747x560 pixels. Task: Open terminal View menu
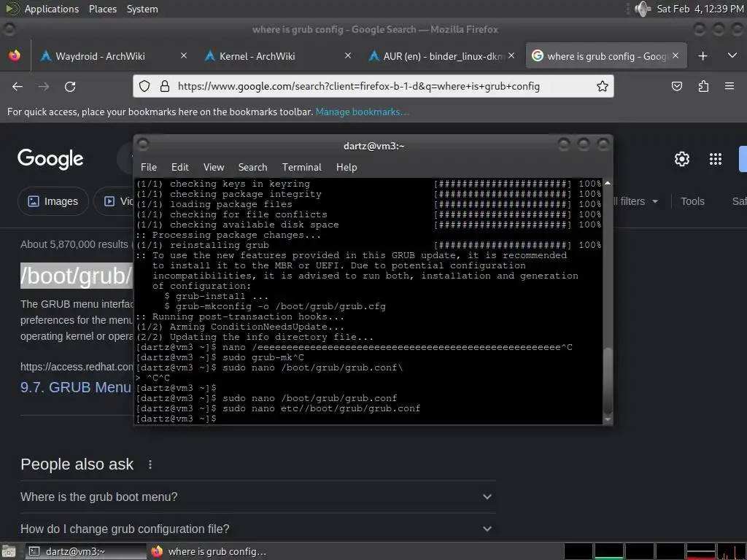214,167
